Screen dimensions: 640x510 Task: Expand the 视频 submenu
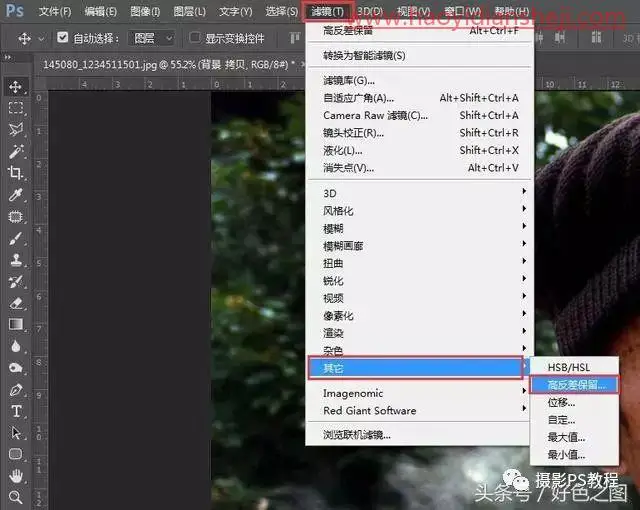(418, 298)
